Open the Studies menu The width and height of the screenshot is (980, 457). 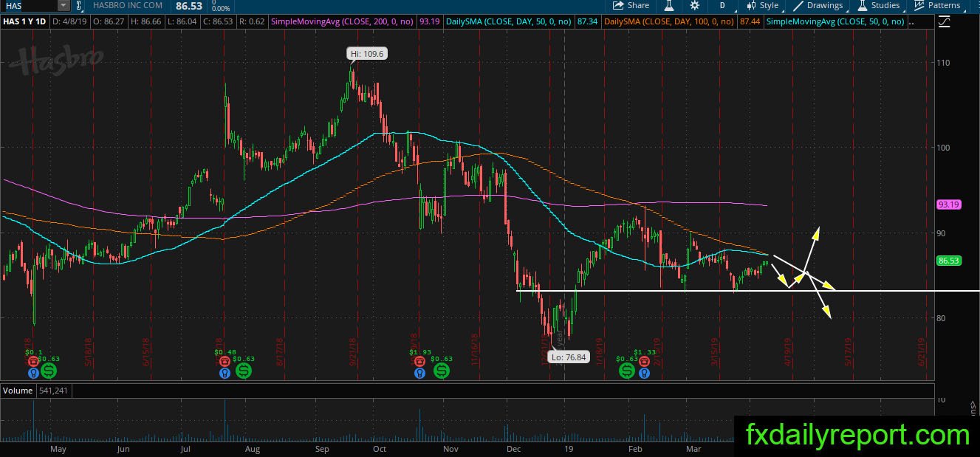click(879, 5)
